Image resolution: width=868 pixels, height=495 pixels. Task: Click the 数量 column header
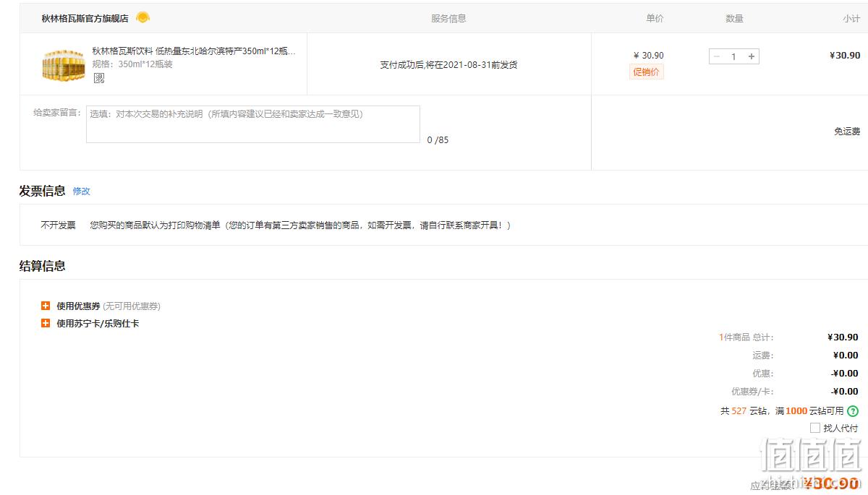tap(734, 19)
